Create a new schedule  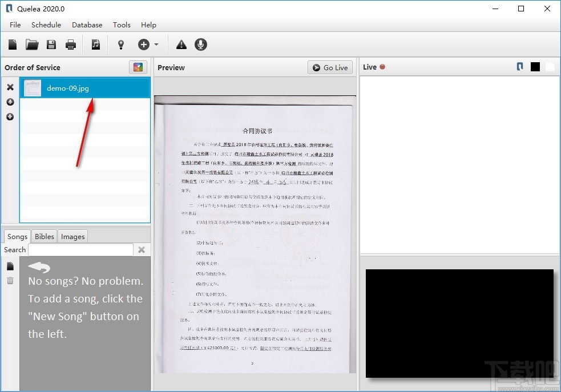12,45
